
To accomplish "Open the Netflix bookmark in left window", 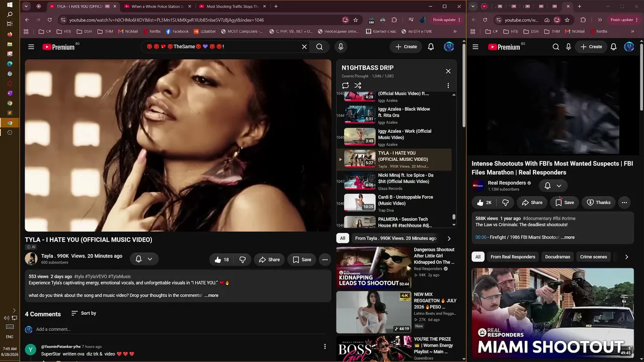I will click(151, 31).
